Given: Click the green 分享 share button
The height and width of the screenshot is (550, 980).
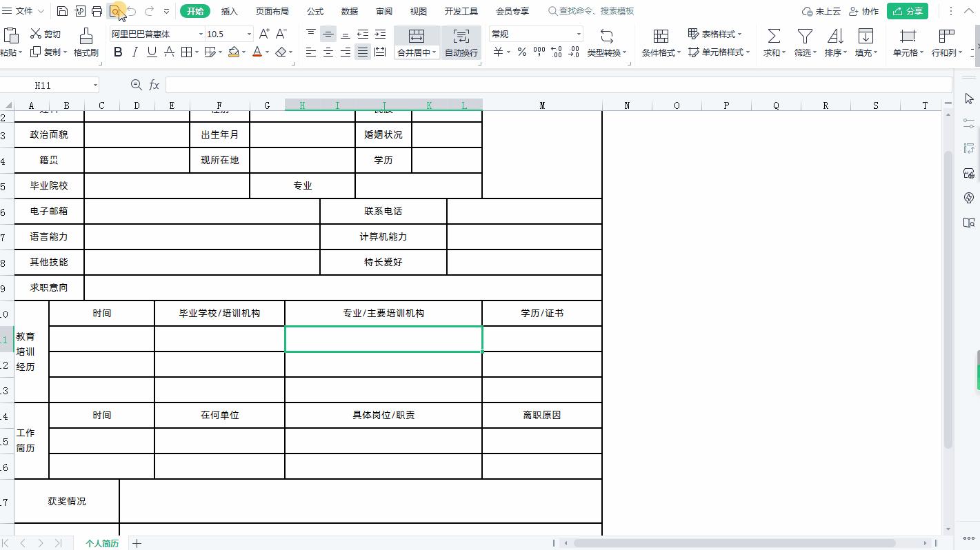Looking at the screenshot, I should tap(907, 11).
